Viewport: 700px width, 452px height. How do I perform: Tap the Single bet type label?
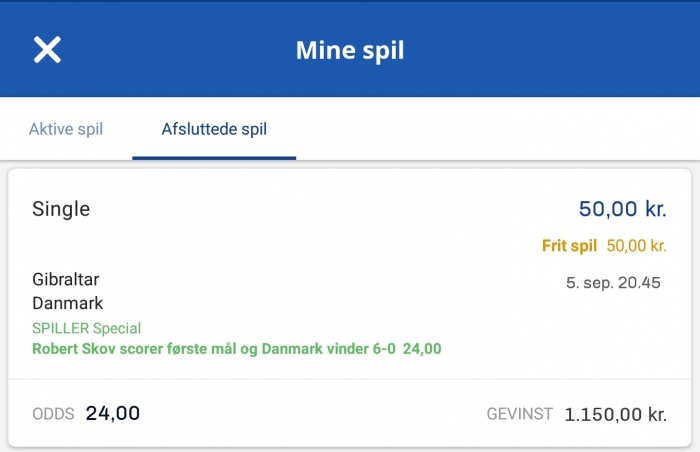[61, 209]
